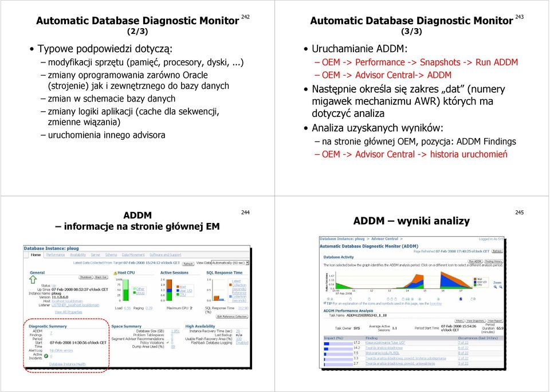550x392 pixels.
Task: Open the finding with 17.2 impact
Action: pos(385,343)
